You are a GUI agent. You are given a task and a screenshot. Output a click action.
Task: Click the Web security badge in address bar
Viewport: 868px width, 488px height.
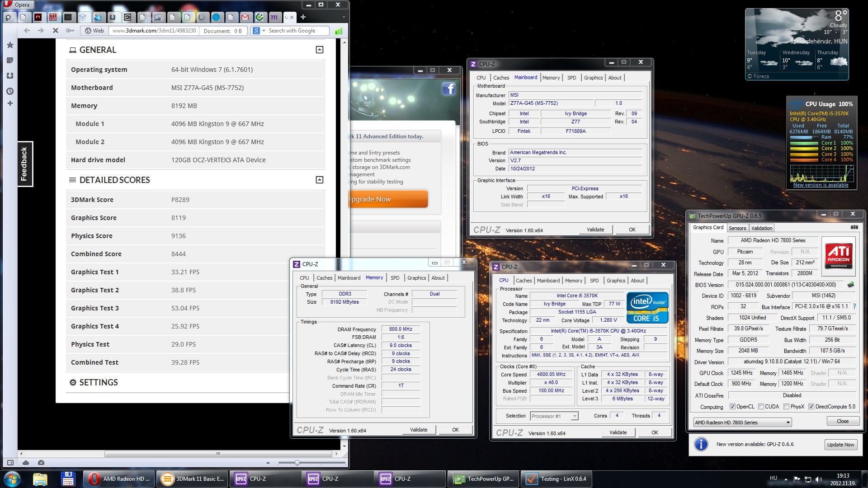[94, 31]
